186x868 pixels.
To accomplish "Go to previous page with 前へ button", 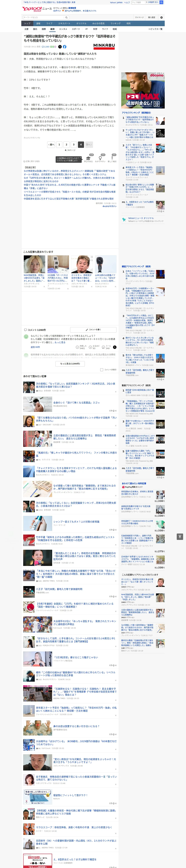I will tap(51, 145).
